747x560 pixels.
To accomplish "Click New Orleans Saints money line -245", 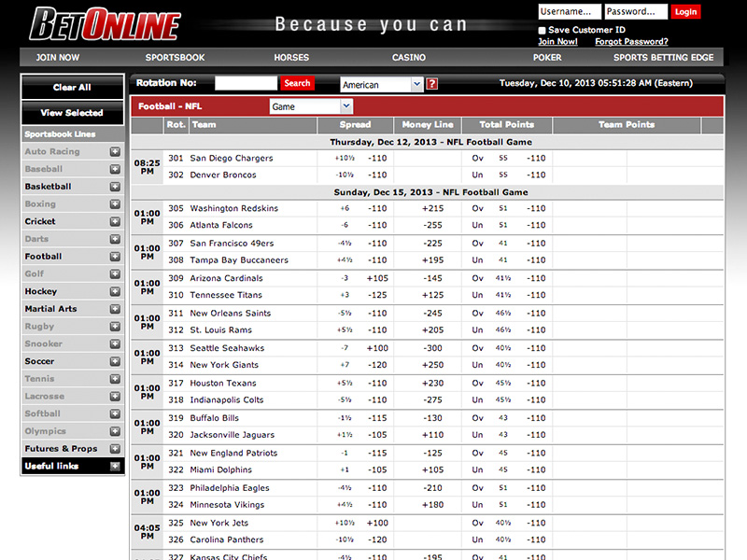I will pos(433,314).
